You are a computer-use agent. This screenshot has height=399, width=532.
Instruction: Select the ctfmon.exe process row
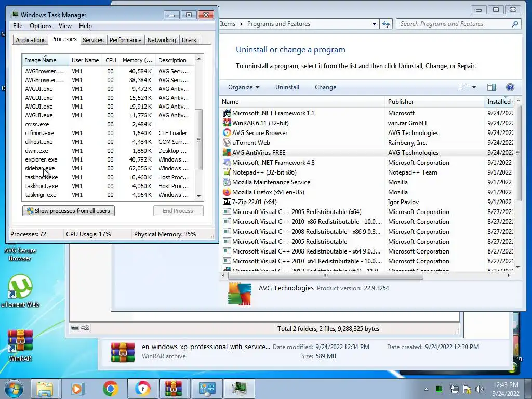(108, 133)
